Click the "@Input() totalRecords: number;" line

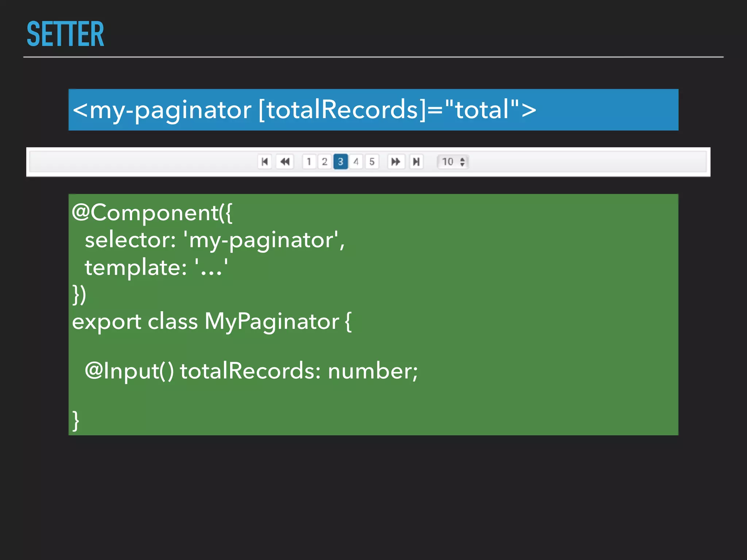251,372
